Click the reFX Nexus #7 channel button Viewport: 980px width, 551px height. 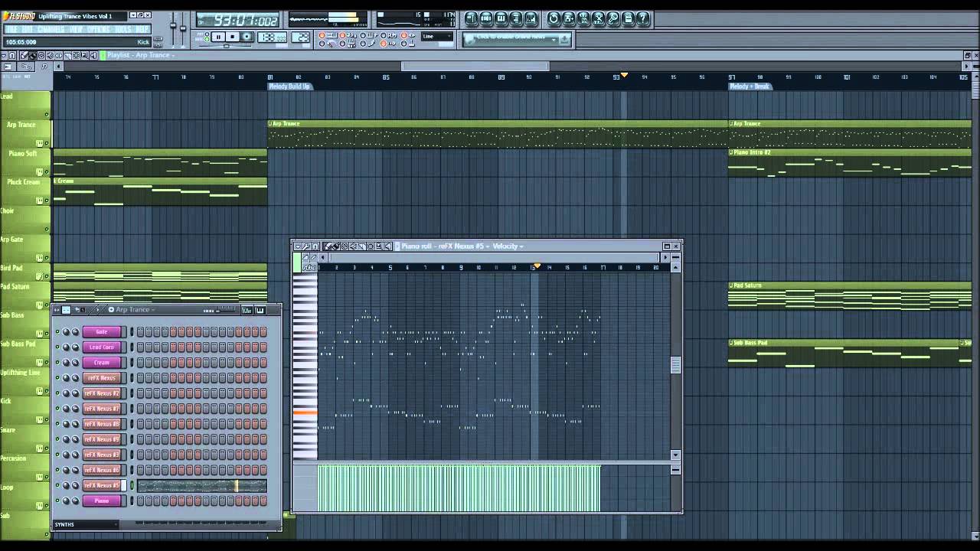coord(102,409)
